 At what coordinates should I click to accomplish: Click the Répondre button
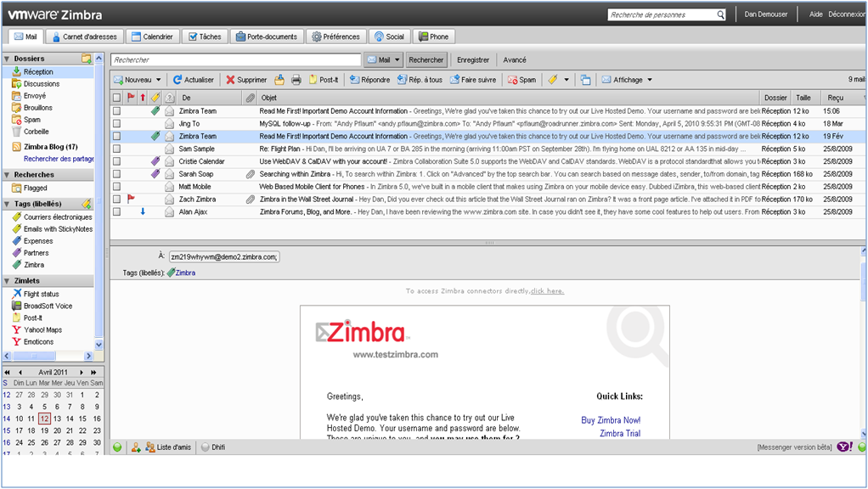coord(369,80)
